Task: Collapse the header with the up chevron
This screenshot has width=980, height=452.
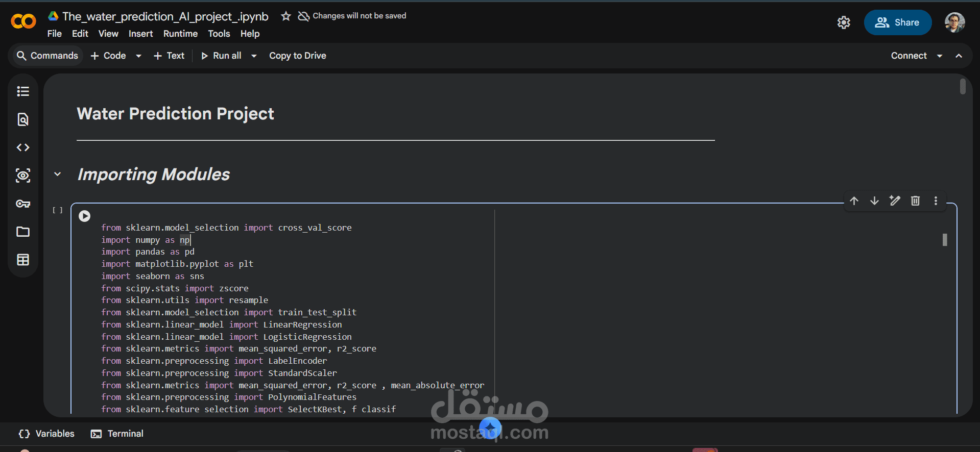Action: coord(959,56)
